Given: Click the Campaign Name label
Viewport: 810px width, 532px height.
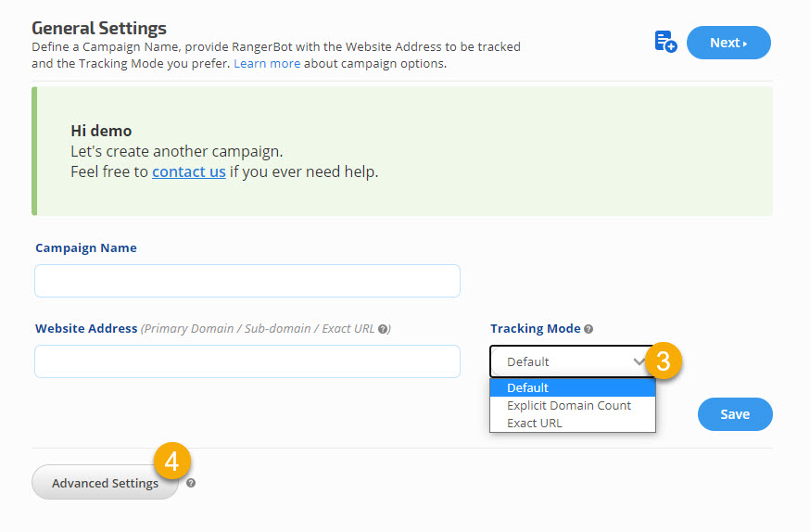Looking at the screenshot, I should [86, 248].
